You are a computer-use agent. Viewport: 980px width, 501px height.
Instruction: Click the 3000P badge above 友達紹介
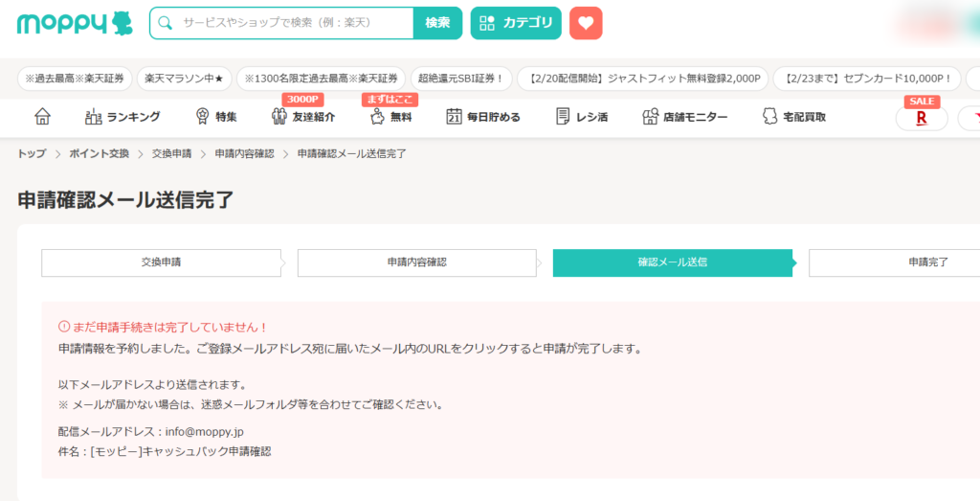coord(302,100)
